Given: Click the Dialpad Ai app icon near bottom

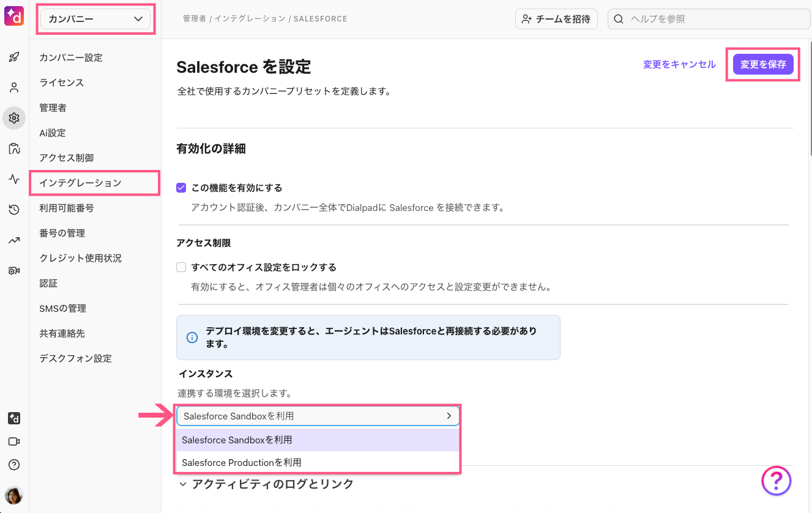Looking at the screenshot, I should pyautogui.click(x=14, y=418).
